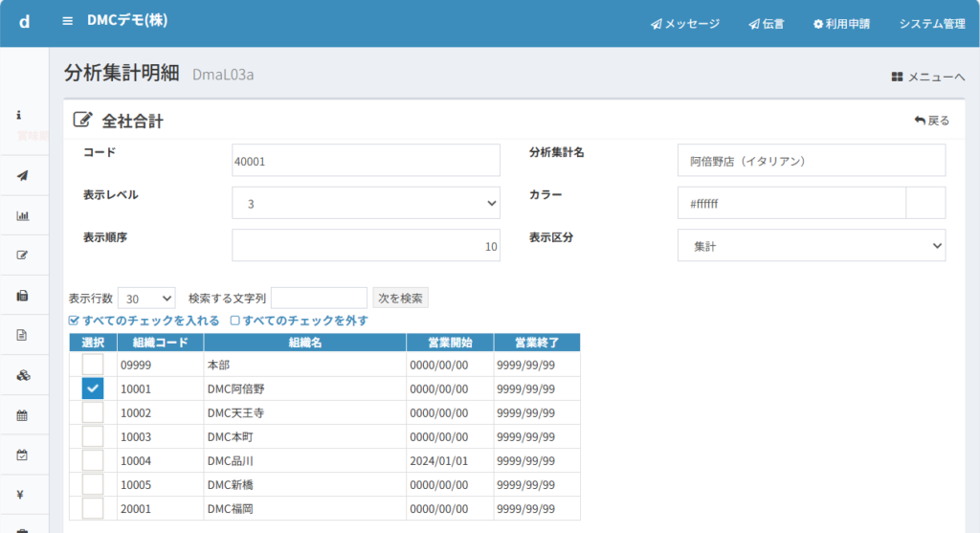Uncheck the DMC阿倍野 row checkbox
Viewport: 980px width, 533px height.
tap(92, 389)
